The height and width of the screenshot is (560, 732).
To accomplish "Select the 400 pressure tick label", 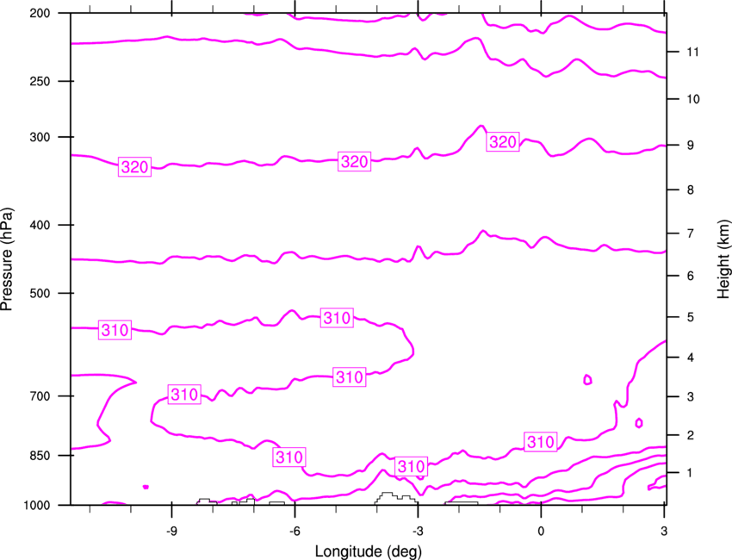I will pyautogui.click(x=40, y=225).
